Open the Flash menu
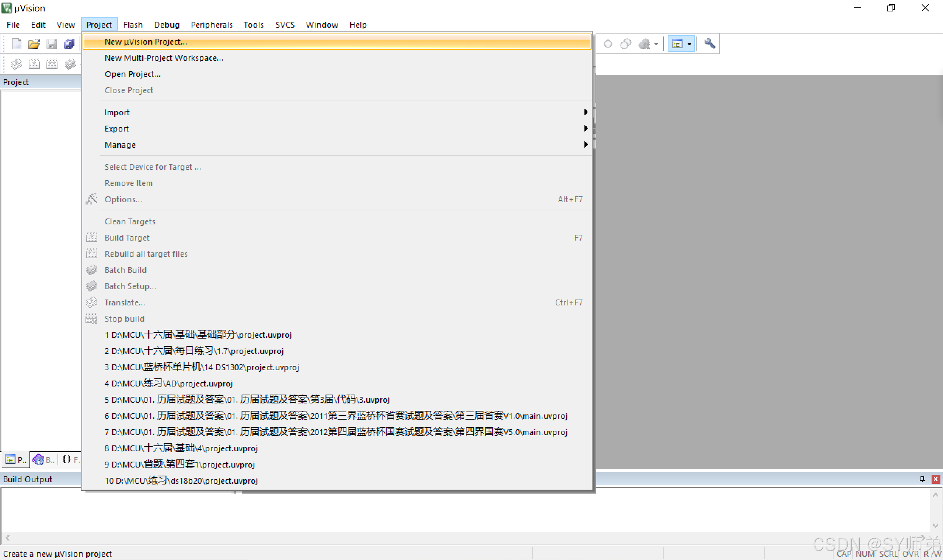The image size is (943, 560). click(133, 25)
